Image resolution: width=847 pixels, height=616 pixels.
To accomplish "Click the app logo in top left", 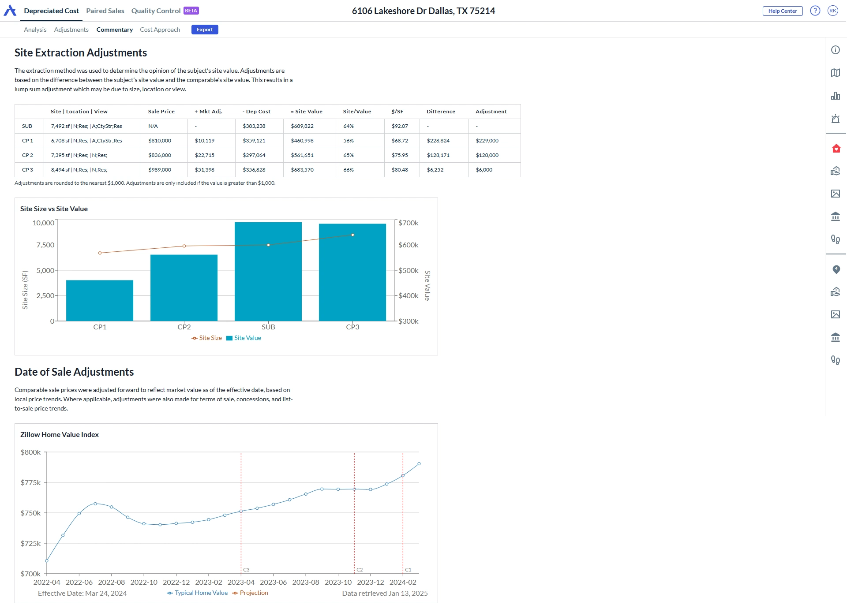I will [10, 11].
